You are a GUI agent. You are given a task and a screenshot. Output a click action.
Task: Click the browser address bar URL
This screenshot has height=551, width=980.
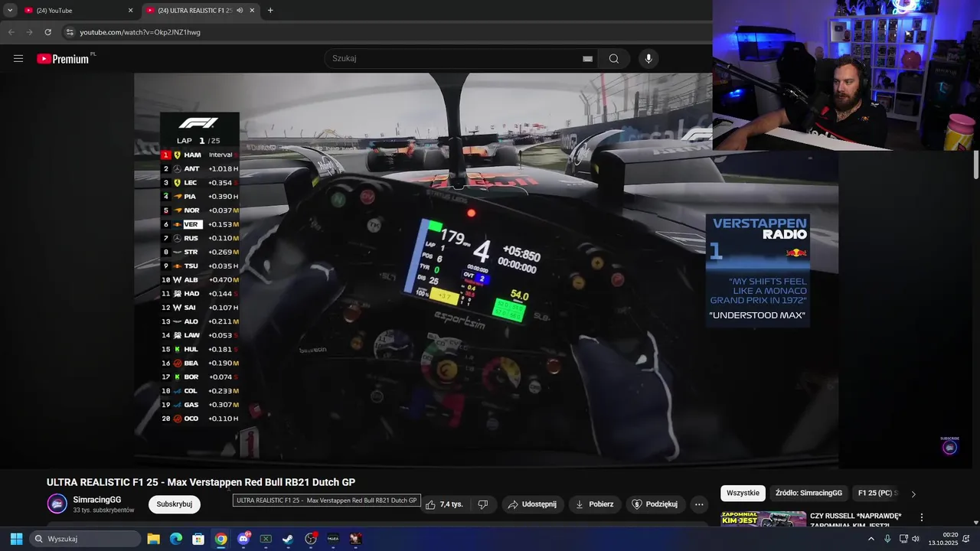point(140,32)
